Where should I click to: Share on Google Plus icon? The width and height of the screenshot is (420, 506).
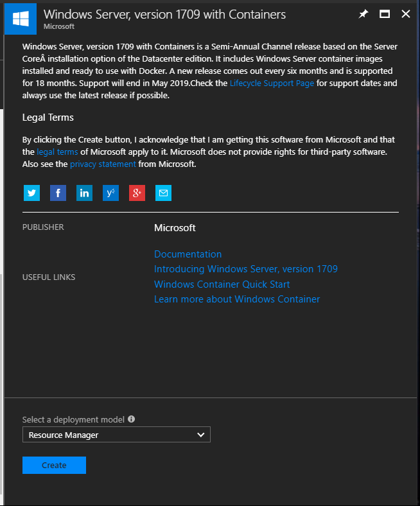[137, 193]
